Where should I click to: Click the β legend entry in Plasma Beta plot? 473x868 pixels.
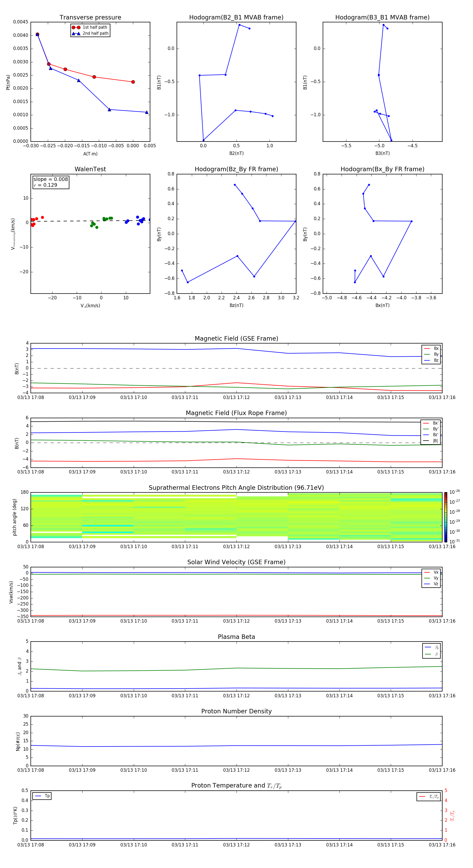[x=431, y=654]
